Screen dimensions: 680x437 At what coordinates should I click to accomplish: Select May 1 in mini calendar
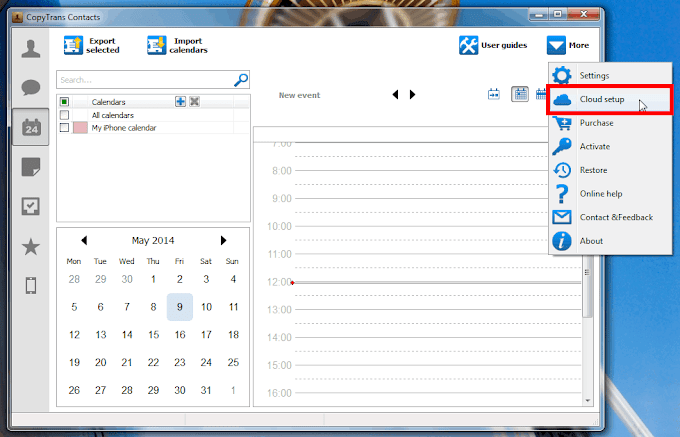(153, 279)
